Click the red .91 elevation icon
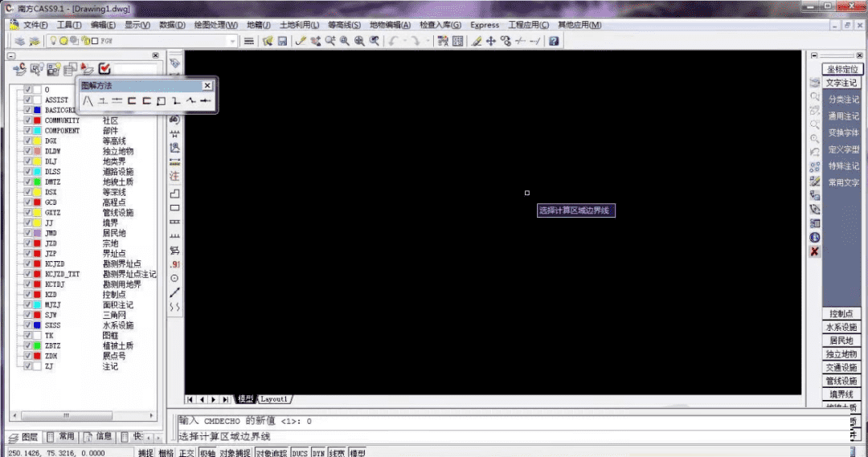 (174, 264)
